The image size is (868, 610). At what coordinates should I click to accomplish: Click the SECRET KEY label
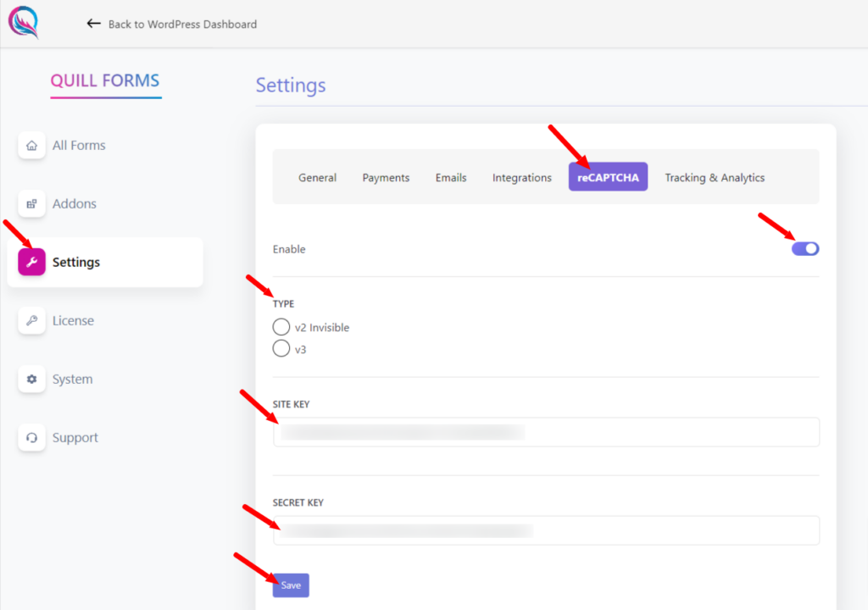tap(298, 502)
